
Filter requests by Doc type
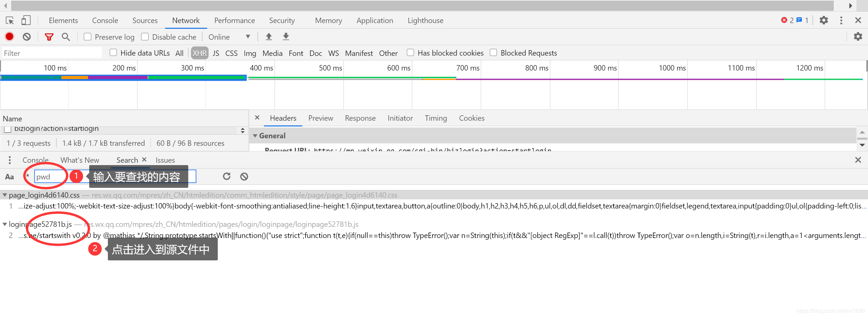click(315, 53)
